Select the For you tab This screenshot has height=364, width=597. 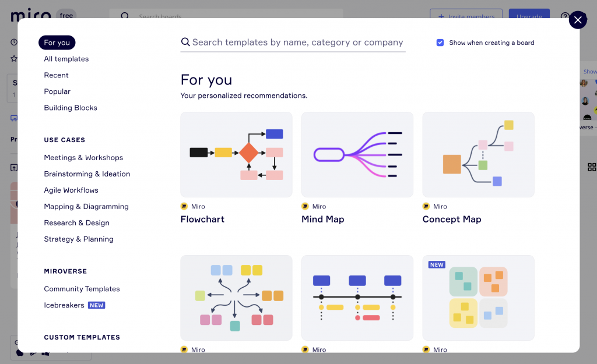coord(57,43)
